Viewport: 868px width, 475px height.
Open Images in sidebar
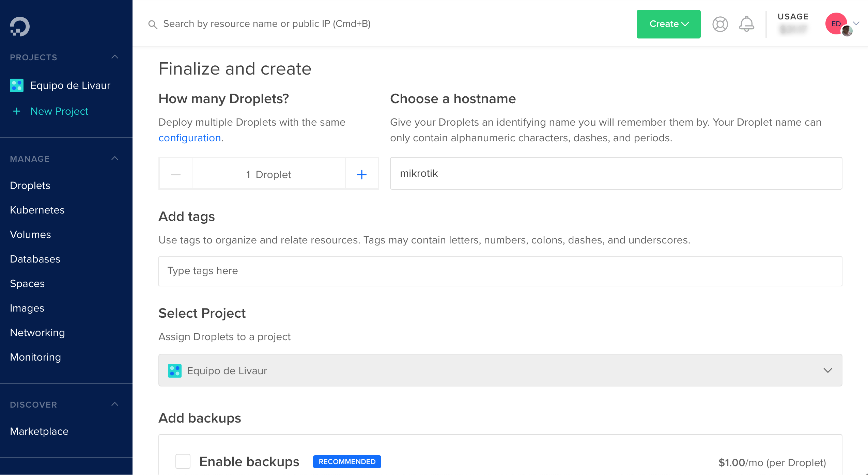pyautogui.click(x=27, y=308)
